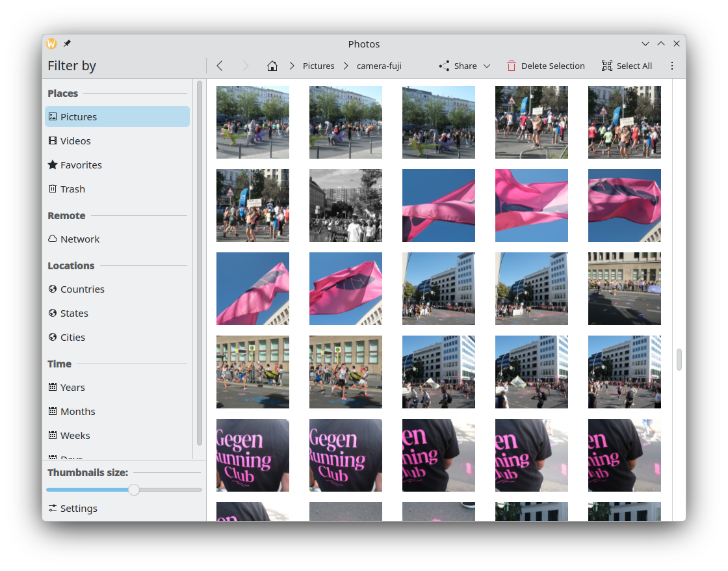Image resolution: width=728 pixels, height=571 pixels.
Task: Expand the chevron on the left of titlebar controls
Action: tap(645, 44)
